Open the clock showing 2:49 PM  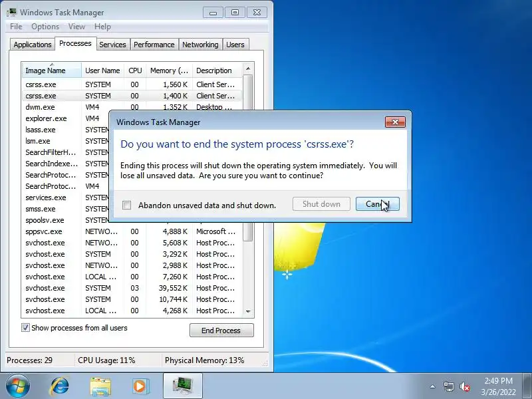point(498,386)
